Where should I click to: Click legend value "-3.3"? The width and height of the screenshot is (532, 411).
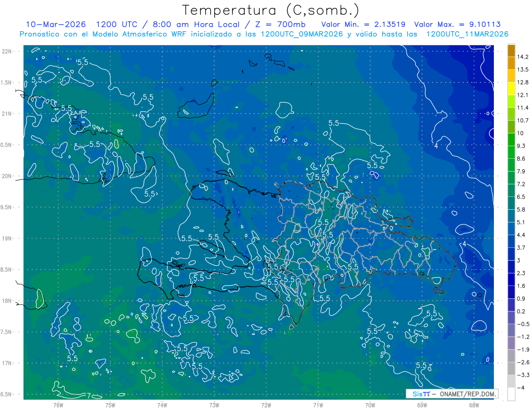[523, 375]
